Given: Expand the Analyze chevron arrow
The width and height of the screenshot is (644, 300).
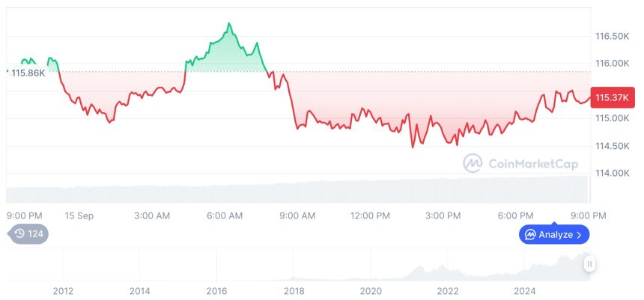Looking at the screenshot, I should pyautogui.click(x=579, y=235).
